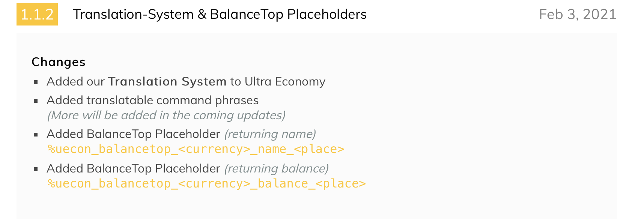Image resolution: width=644 pixels, height=222 pixels.
Task: Select the name placeholder code string
Action: [x=196, y=149]
